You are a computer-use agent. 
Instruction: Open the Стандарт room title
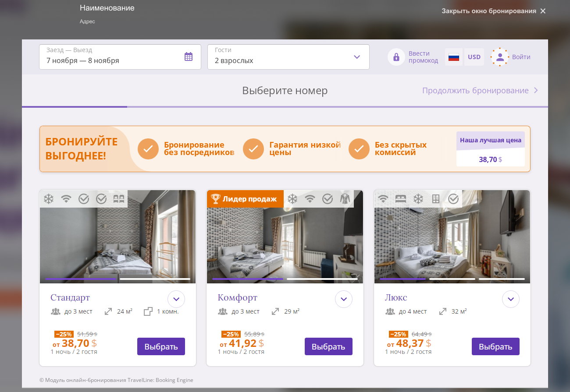tap(70, 298)
